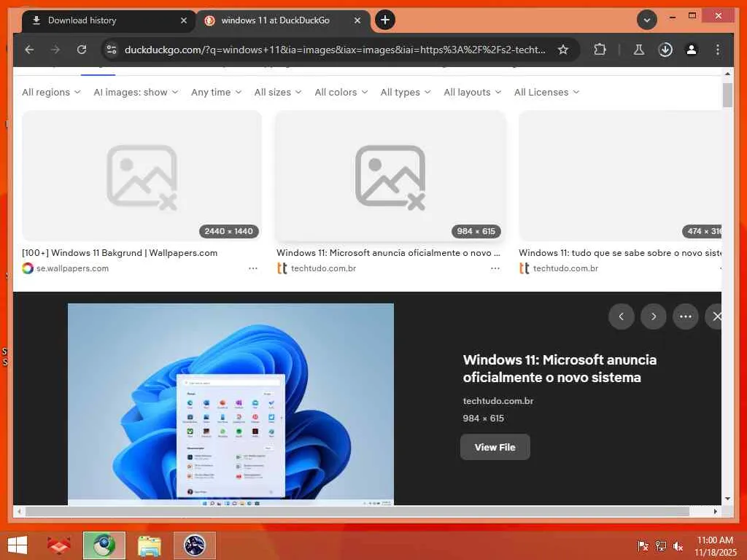Open the red fox taskbar application
Viewport: 747px width, 560px height.
coord(59,545)
